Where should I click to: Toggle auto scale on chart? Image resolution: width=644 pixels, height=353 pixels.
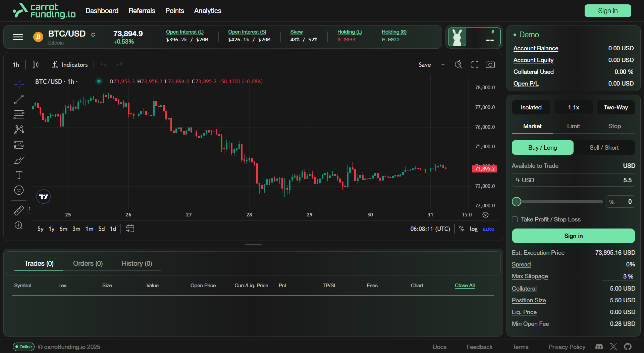488,229
